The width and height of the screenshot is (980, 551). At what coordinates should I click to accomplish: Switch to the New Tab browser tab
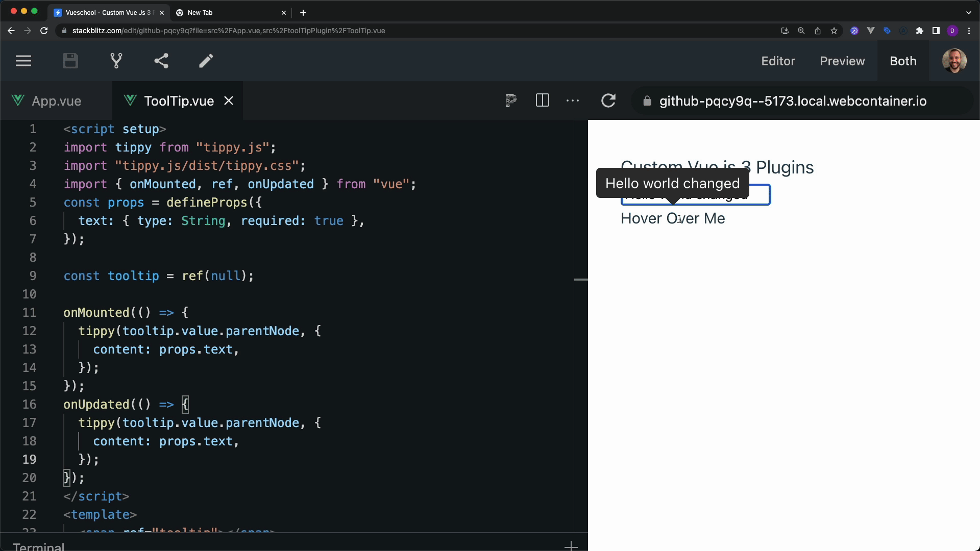point(231,13)
